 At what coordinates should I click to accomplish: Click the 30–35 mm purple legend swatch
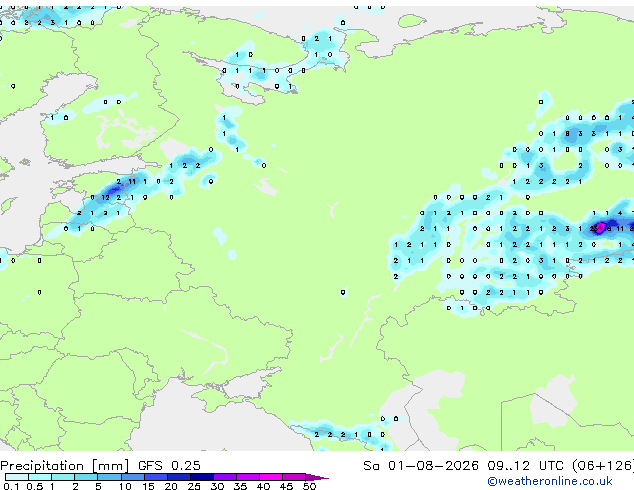224,477
